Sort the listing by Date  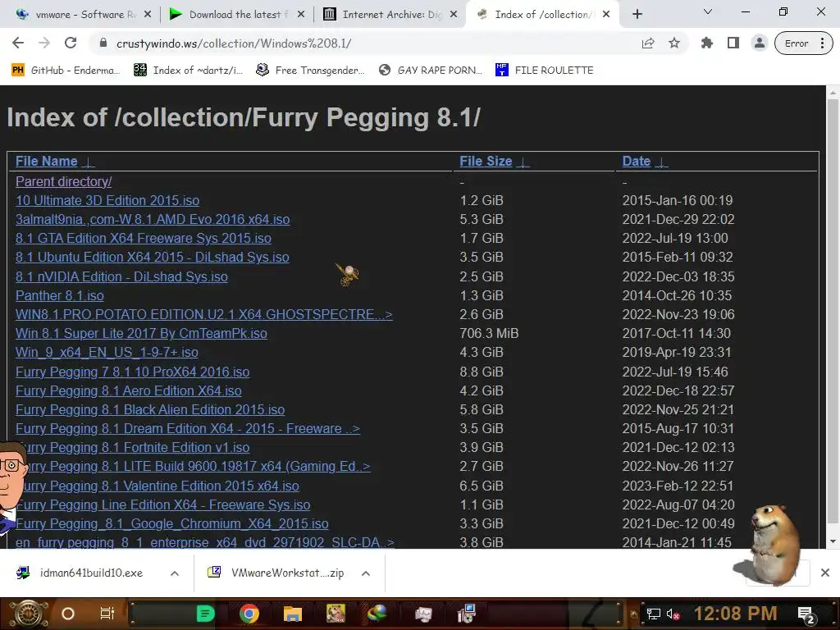coord(636,162)
